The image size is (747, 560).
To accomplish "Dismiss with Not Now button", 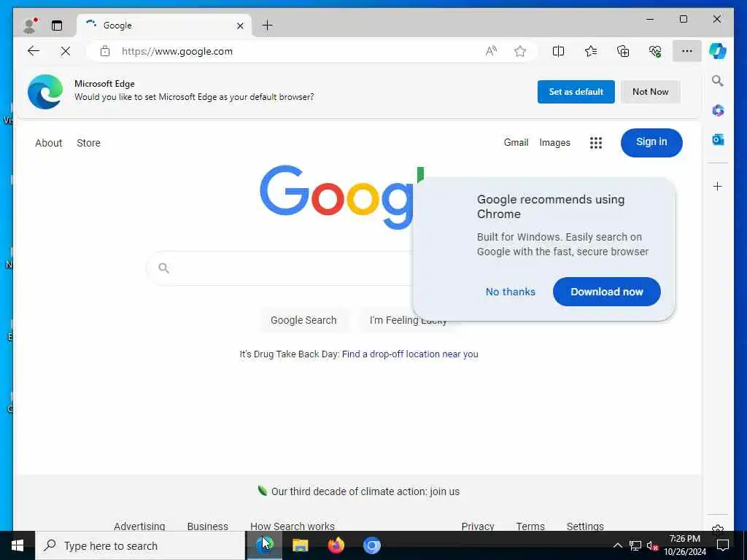I will (650, 92).
